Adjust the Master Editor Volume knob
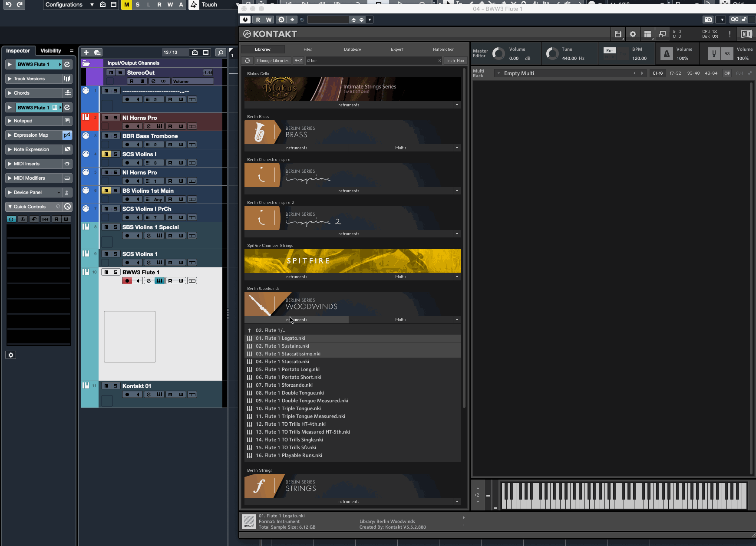 click(499, 54)
